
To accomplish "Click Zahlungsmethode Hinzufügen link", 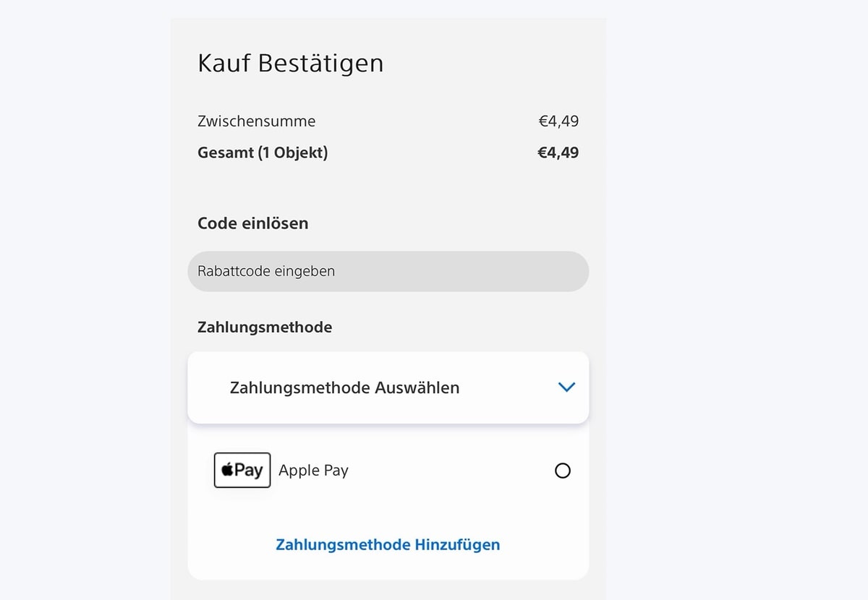I will point(388,544).
